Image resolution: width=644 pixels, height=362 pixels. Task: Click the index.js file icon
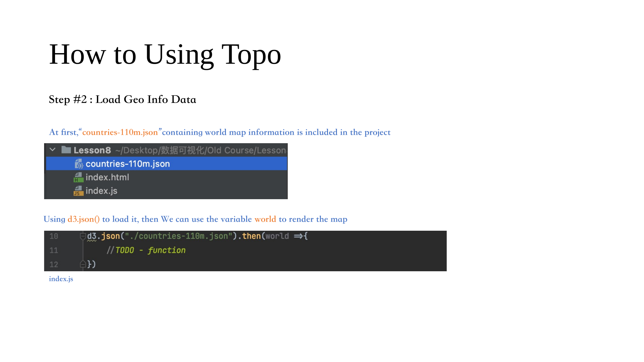[79, 191]
